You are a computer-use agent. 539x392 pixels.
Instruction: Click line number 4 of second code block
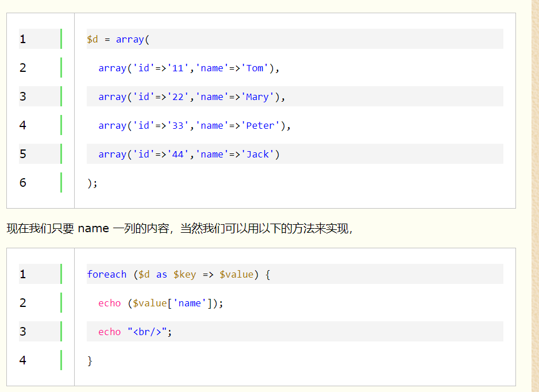[x=22, y=360]
